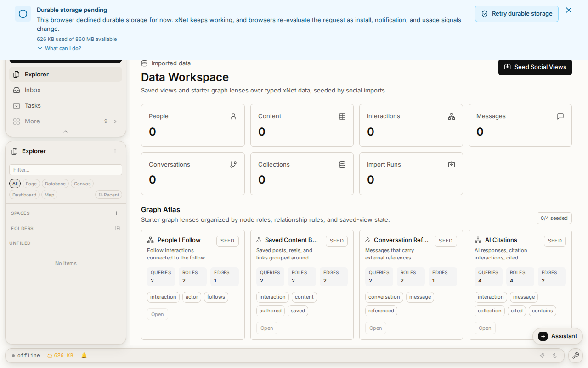
Task: Collapse the navigation panel with up chevron
Action: 66,132
